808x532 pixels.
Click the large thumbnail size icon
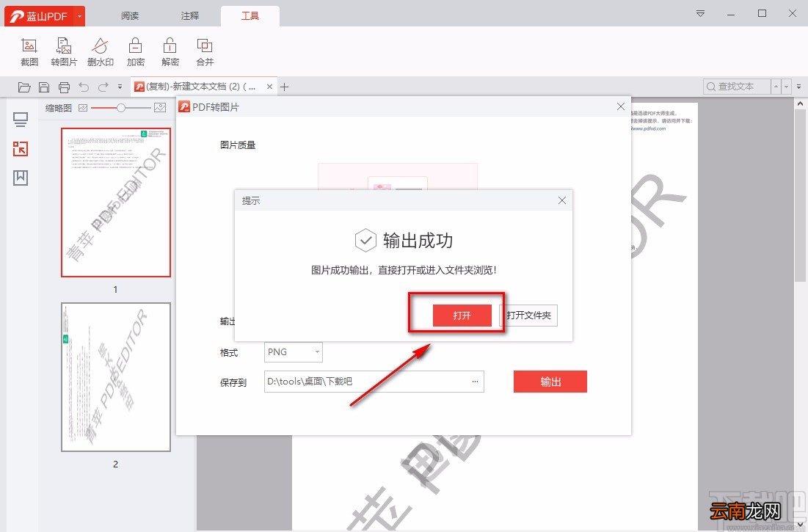coord(160,108)
